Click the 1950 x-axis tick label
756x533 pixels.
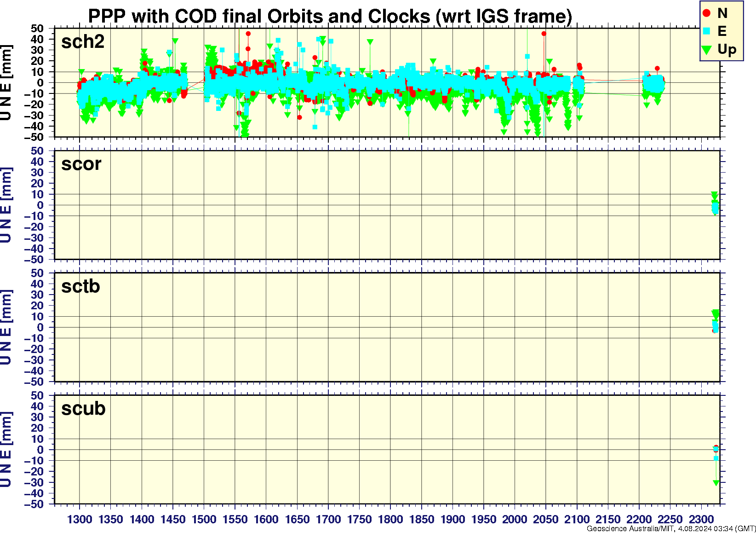pos(484,519)
